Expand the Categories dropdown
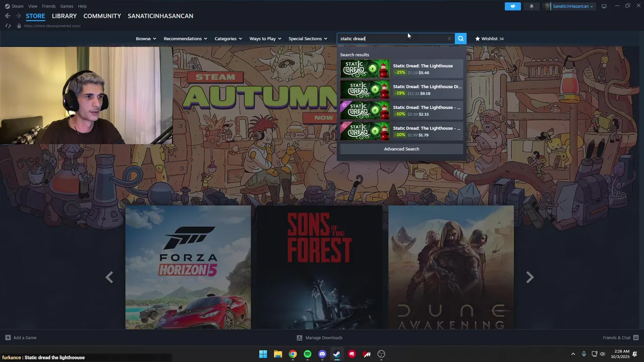 [x=228, y=39]
